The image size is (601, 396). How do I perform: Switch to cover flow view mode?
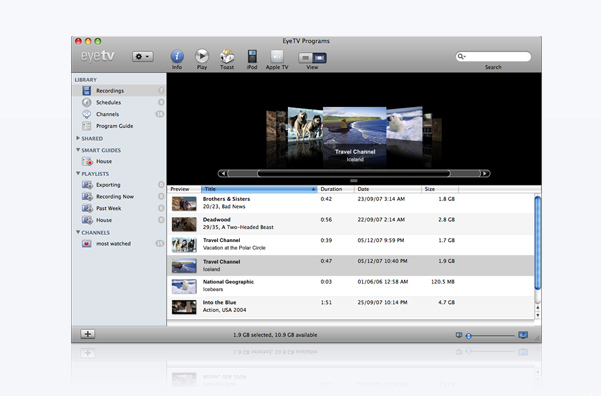point(320,58)
